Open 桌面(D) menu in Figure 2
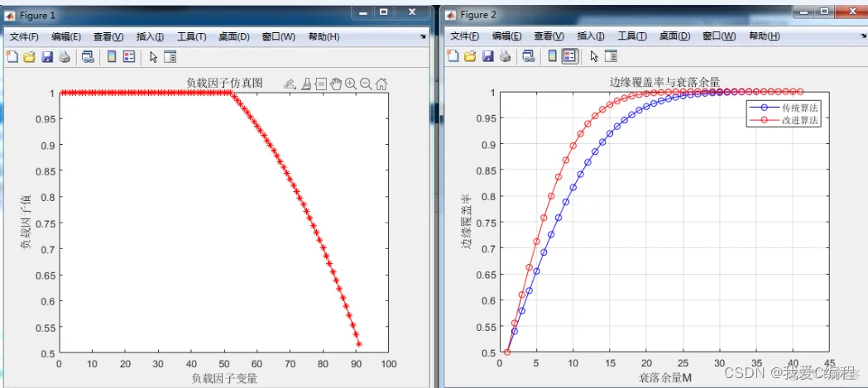 [x=675, y=36]
